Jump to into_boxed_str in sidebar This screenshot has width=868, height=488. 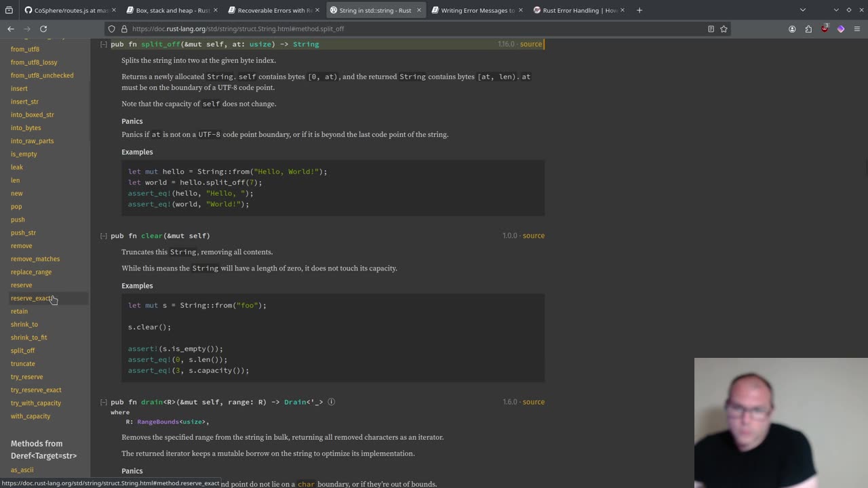33,115
